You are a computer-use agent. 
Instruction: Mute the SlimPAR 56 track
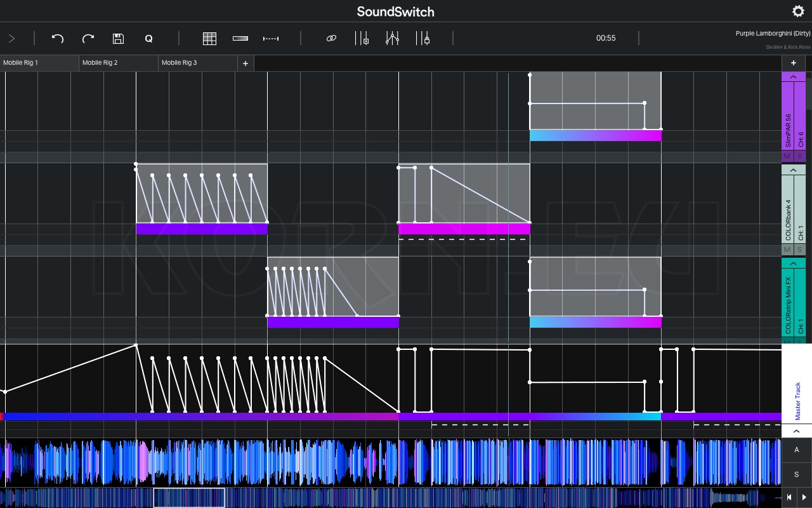pyautogui.click(x=786, y=156)
